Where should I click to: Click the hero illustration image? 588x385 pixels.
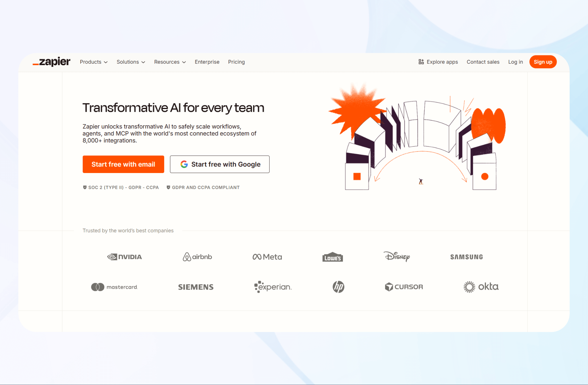(x=417, y=137)
